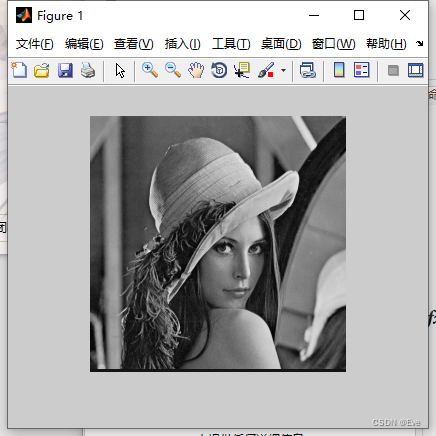436x436 pixels.
Task: Insert a colorbar with the toolbar icon
Action: [x=339, y=70]
